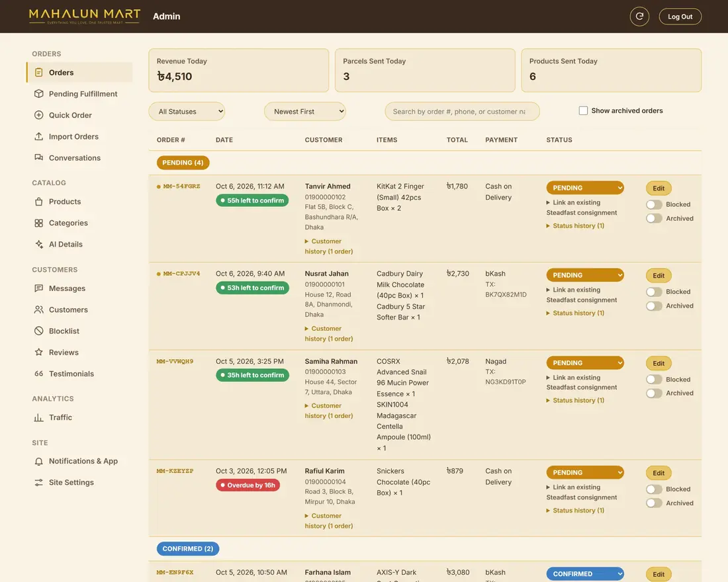Screen dimensions: 728x582
Task: Click the Orders clipboard icon in sidebar
Action: (x=39, y=72)
